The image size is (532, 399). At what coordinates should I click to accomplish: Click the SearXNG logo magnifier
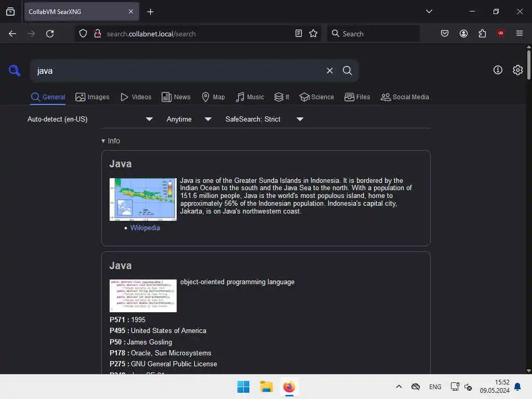(x=15, y=71)
